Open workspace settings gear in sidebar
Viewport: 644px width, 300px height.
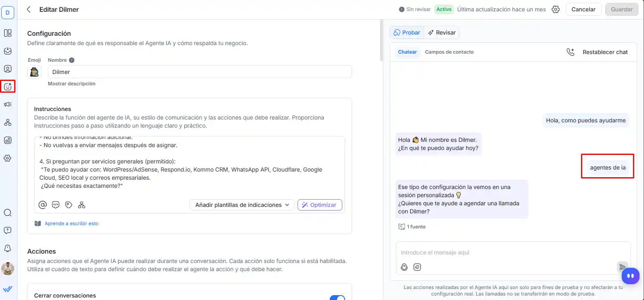point(8,158)
